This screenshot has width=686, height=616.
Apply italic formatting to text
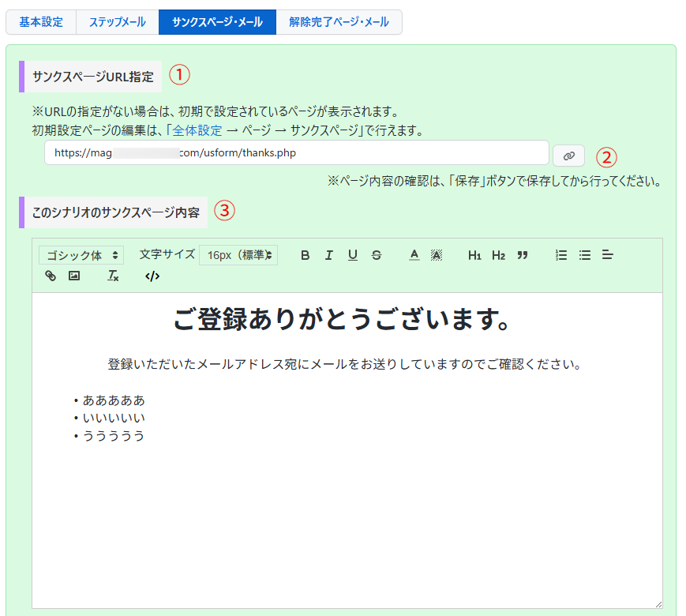coord(329,255)
